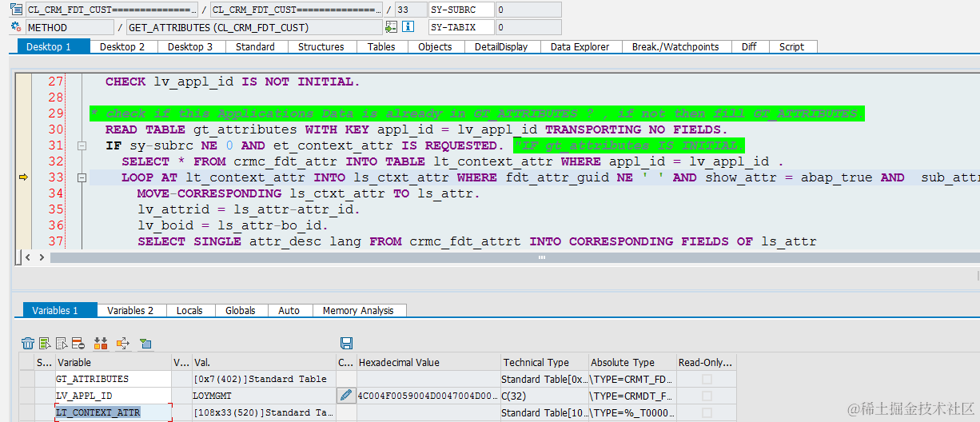Open the Tables tab

[381, 46]
